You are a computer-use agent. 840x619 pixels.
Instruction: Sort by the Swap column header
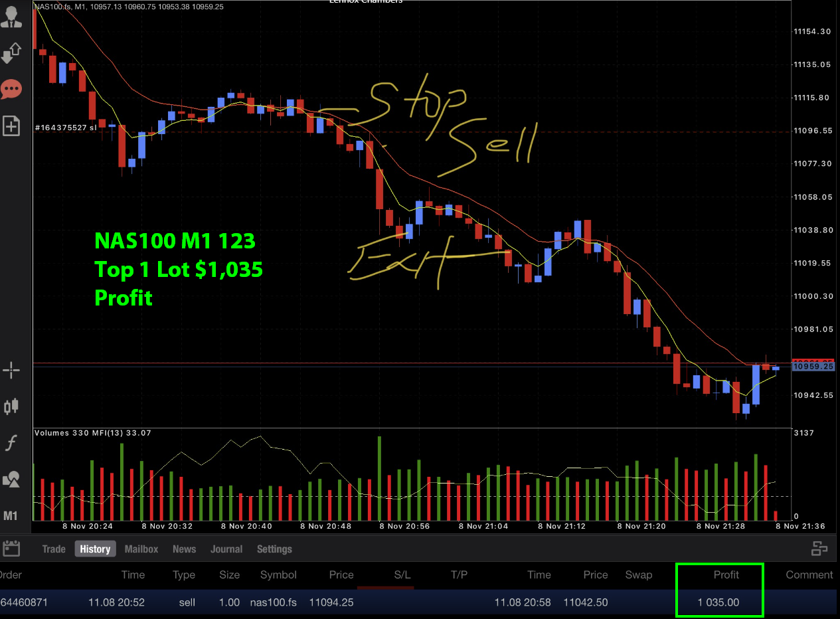click(x=639, y=575)
